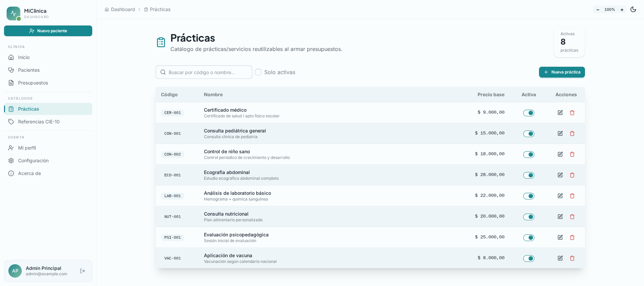This screenshot has height=286, width=644.
Task: Click the Precio base column header
Action: pyautogui.click(x=491, y=95)
